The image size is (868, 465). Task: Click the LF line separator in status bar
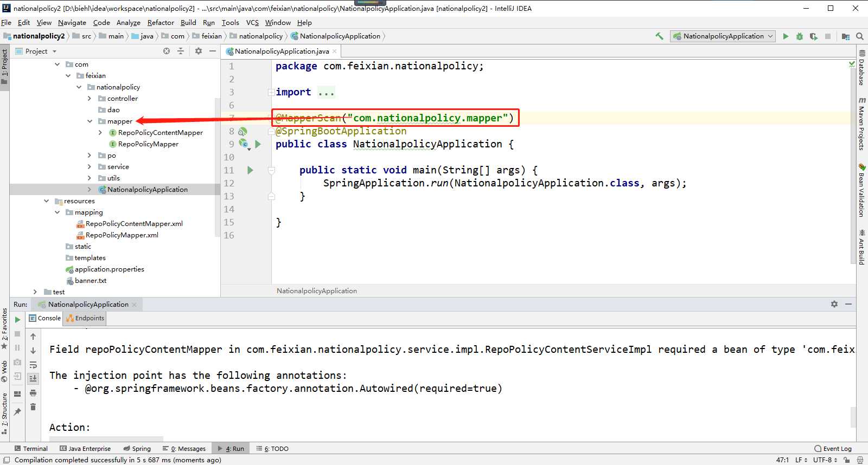coord(801,460)
